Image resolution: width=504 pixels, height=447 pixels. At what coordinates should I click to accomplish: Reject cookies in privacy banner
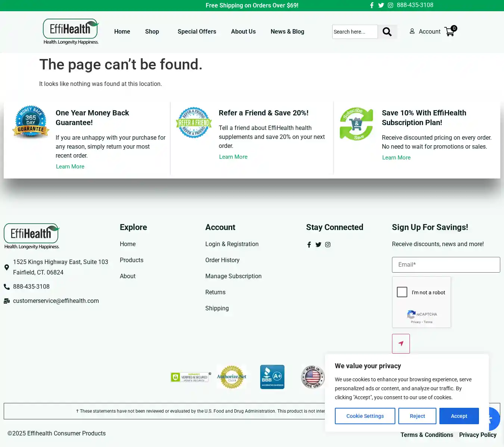[x=417, y=416]
